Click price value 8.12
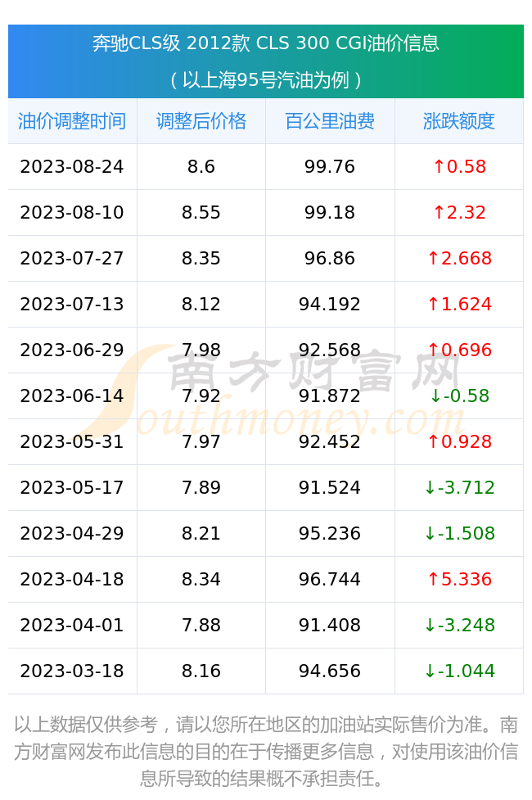 201,305
